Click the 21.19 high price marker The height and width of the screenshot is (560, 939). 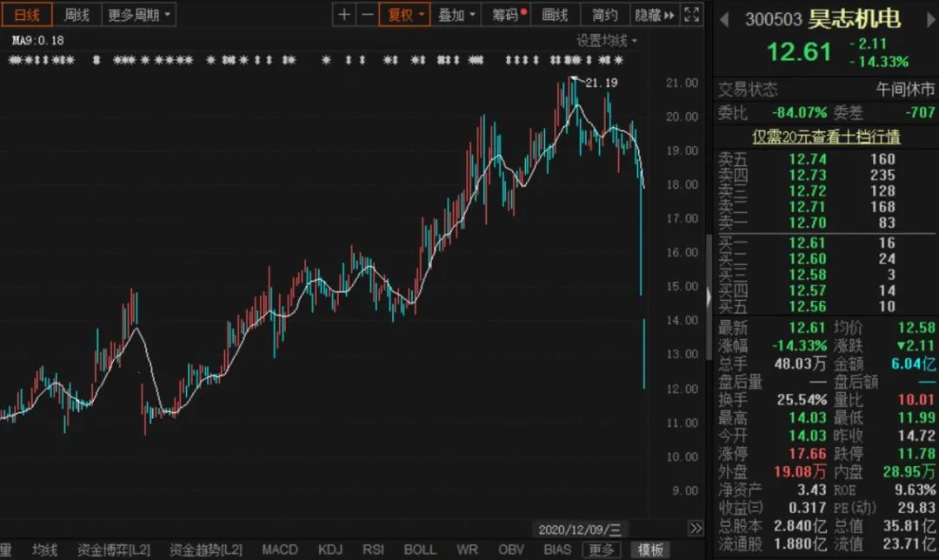pos(602,83)
